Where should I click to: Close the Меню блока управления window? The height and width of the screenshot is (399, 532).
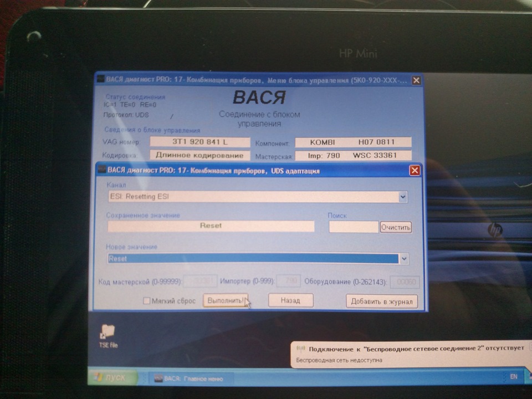pos(416,80)
